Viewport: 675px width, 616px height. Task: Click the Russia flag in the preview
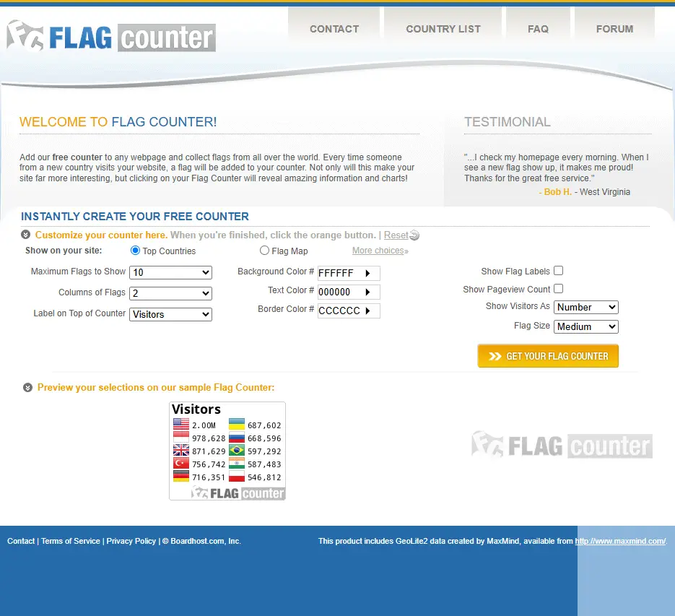[237, 438]
